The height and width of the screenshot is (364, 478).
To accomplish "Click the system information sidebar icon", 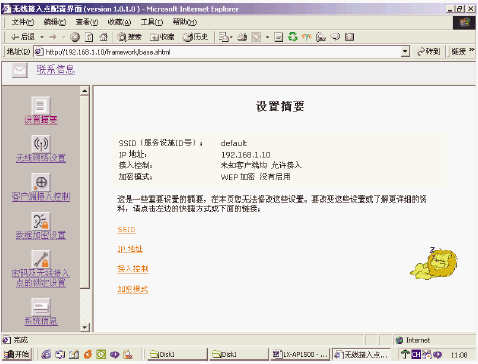I will (41, 307).
